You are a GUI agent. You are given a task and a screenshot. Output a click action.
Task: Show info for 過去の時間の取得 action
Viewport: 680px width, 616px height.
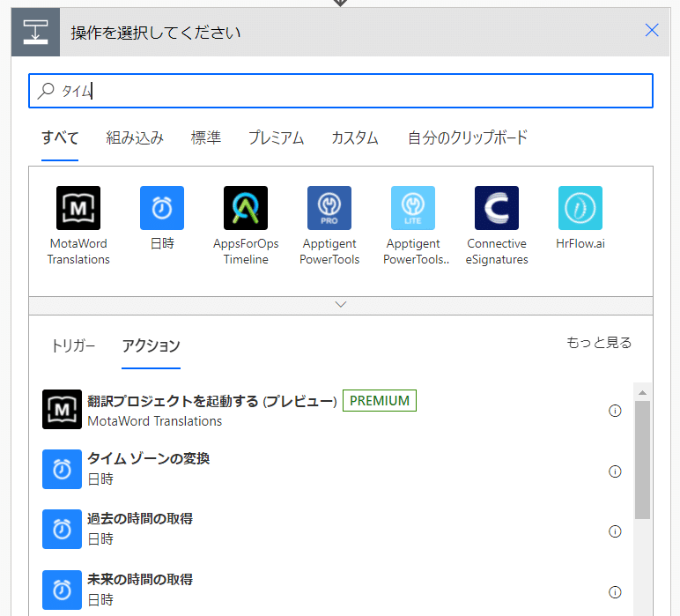tap(615, 531)
